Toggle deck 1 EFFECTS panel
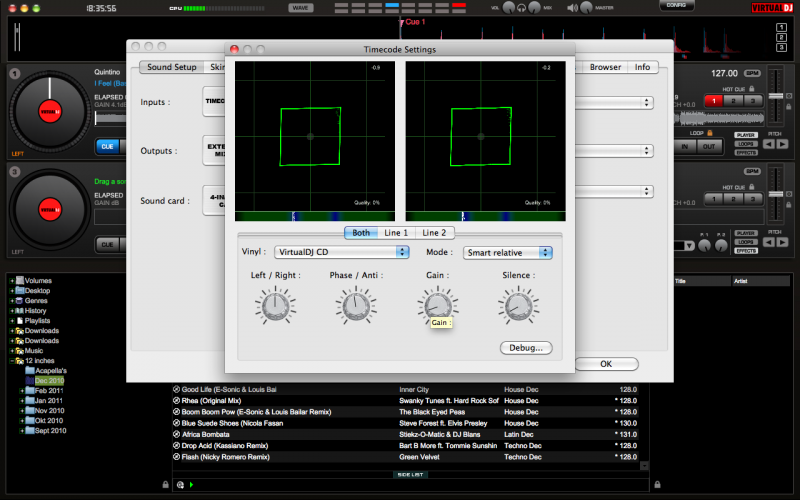 (x=746, y=153)
